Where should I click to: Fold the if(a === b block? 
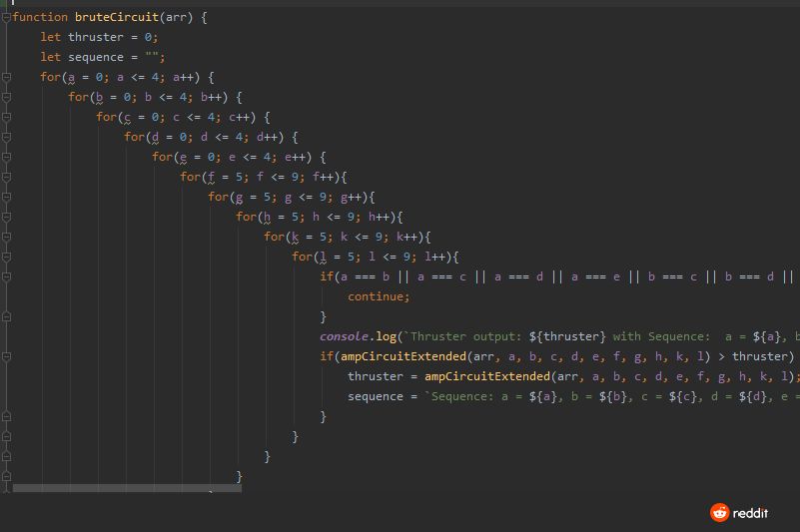coord(6,276)
